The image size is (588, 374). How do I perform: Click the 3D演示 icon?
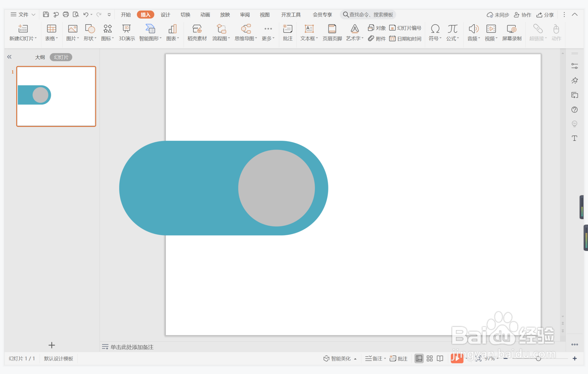(127, 32)
